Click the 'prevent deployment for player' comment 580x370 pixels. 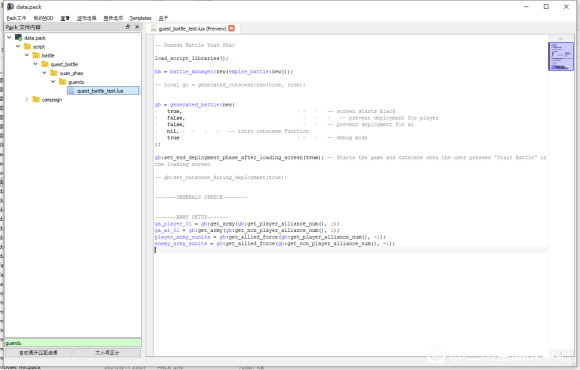[389, 118]
